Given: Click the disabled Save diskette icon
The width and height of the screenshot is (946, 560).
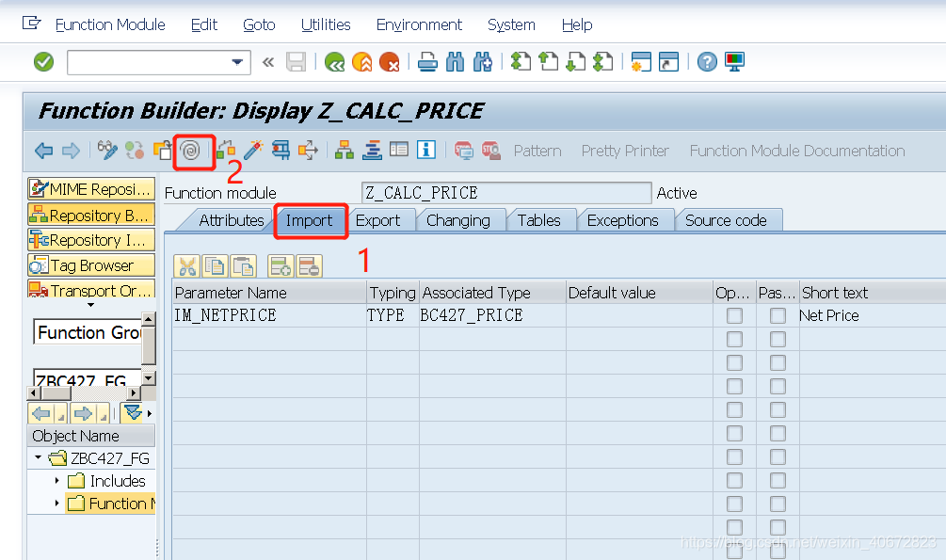Looking at the screenshot, I should pos(297,61).
